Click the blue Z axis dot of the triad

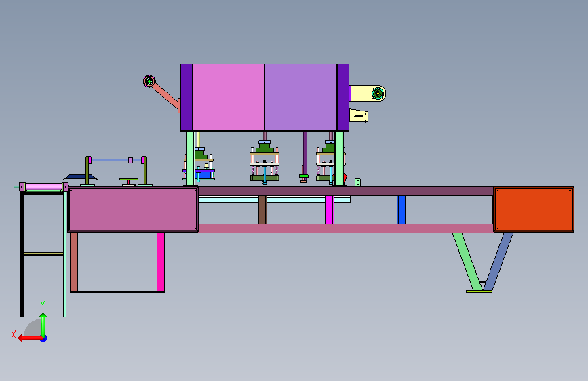pos(44,339)
